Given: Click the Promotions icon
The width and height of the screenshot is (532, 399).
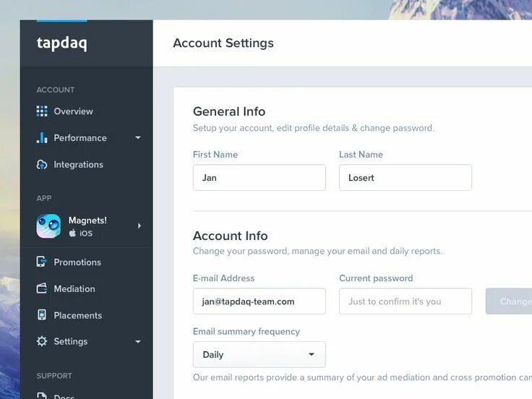Looking at the screenshot, I should pos(42,262).
